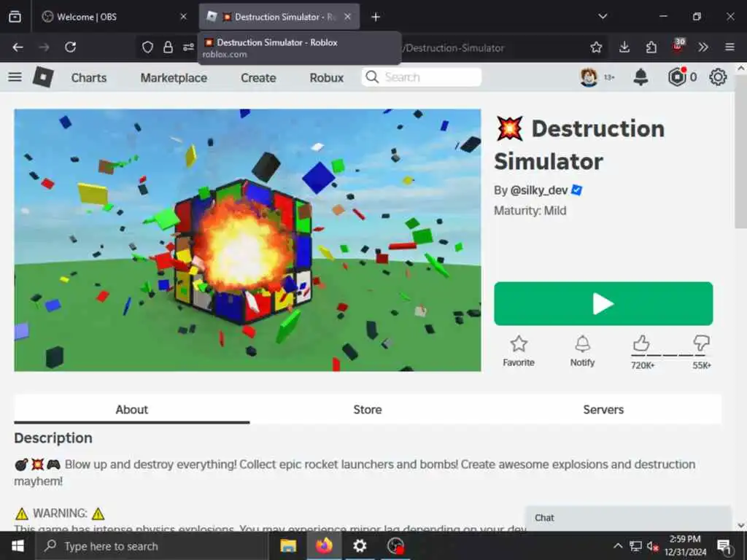Image resolution: width=747 pixels, height=560 pixels.
Task: Open the Robux balance hexagon icon
Action: point(677,77)
